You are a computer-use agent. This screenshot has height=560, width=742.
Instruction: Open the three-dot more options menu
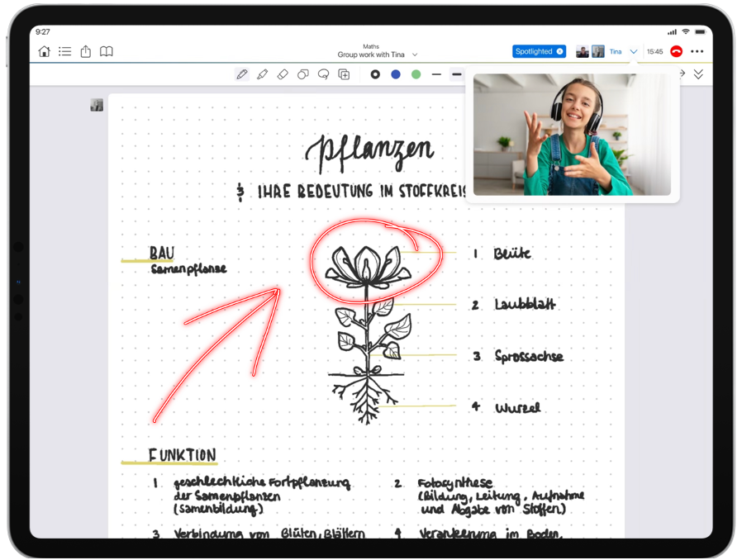point(697,51)
